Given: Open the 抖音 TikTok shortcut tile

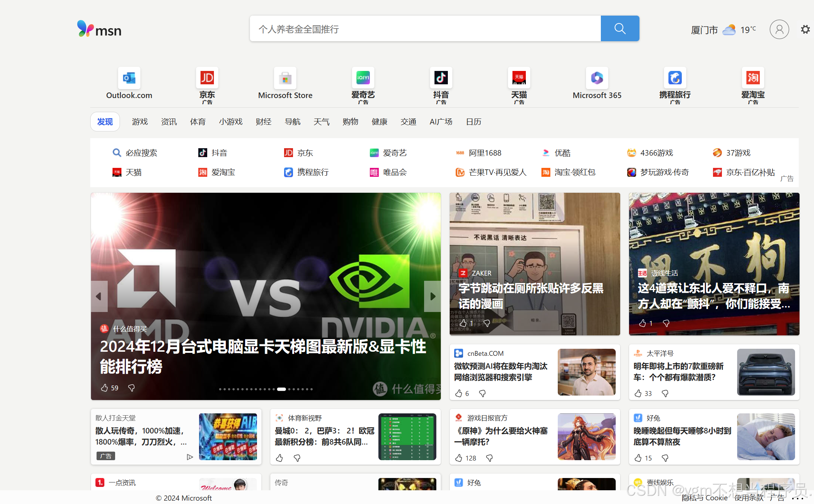Looking at the screenshot, I should [441, 78].
